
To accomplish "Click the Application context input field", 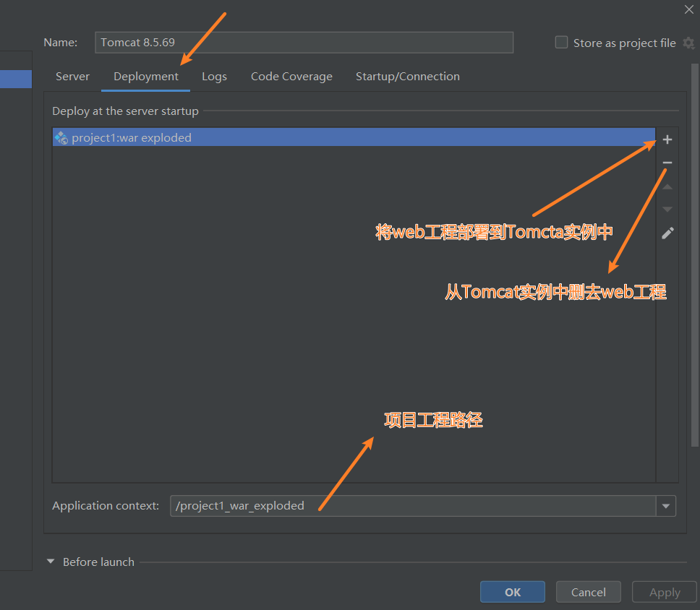I will (x=413, y=506).
